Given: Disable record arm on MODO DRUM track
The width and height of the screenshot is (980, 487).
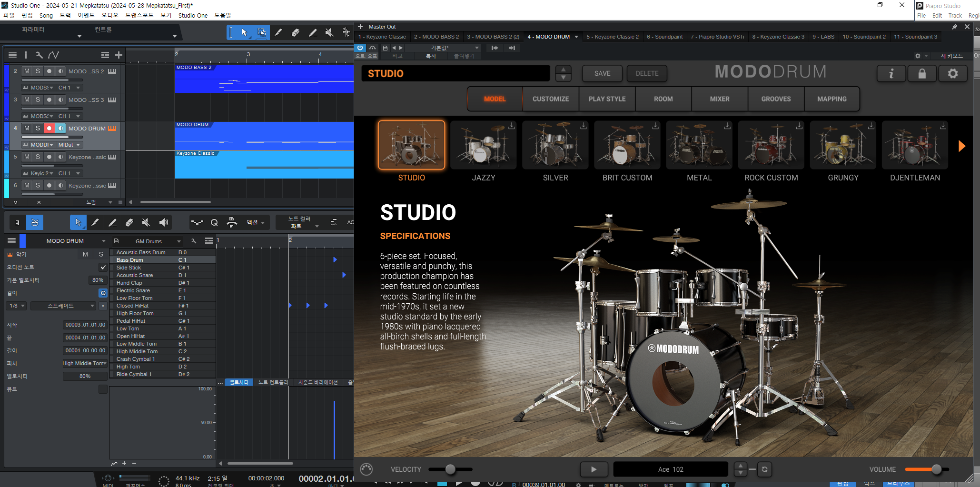Looking at the screenshot, I should click(49, 128).
